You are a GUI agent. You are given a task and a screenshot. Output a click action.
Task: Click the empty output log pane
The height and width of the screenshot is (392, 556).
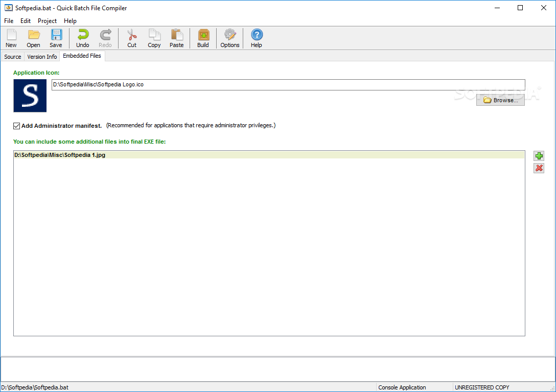(x=277, y=370)
